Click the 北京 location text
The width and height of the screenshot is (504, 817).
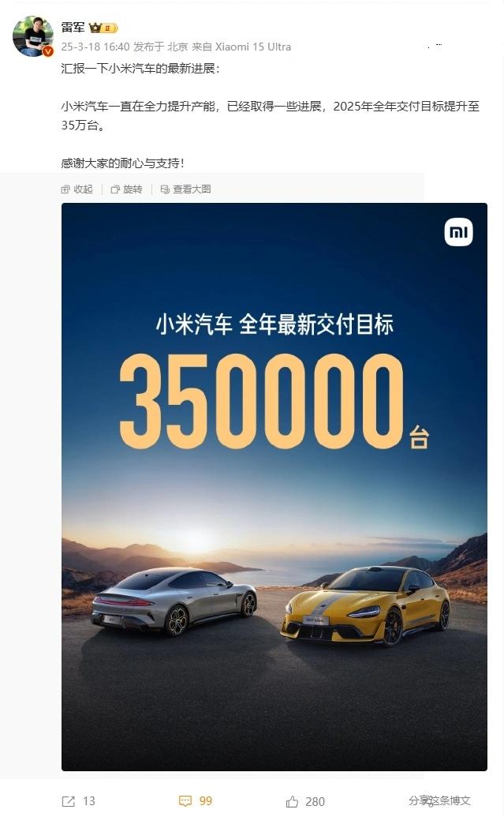[177, 47]
